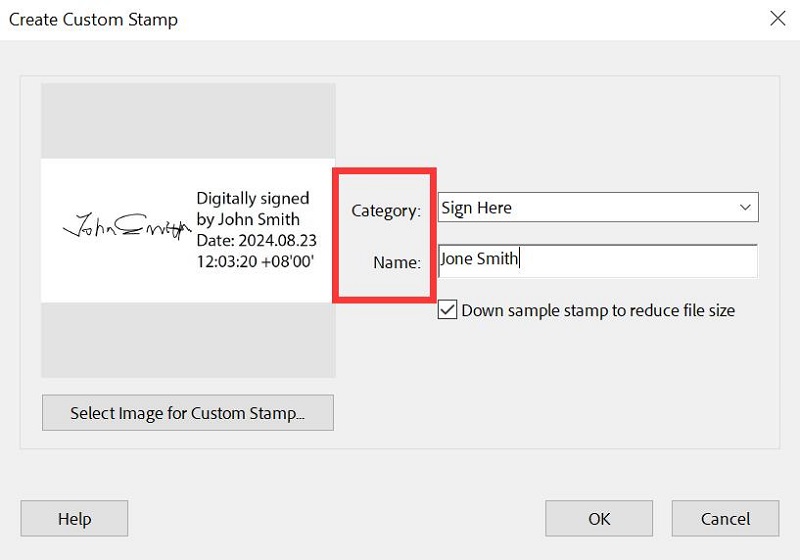Viewport: 800px width, 560px height.
Task: Click "Digitally signed" text in preview
Action: point(253,198)
